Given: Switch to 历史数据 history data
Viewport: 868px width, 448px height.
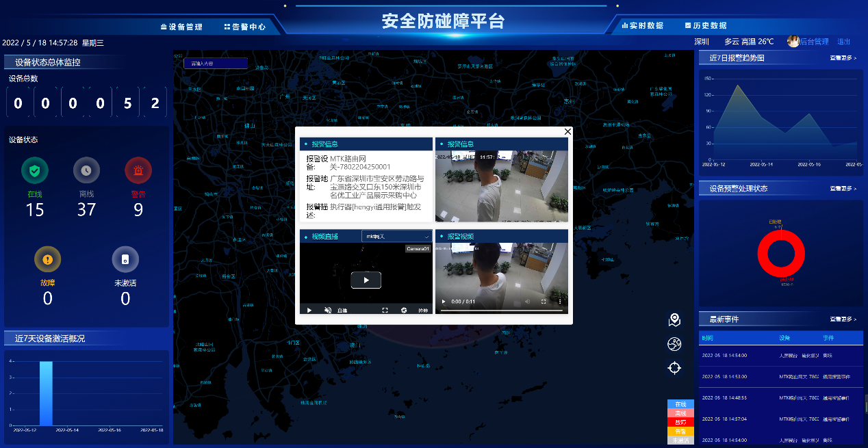Looking at the screenshot, I should point(706,25).
